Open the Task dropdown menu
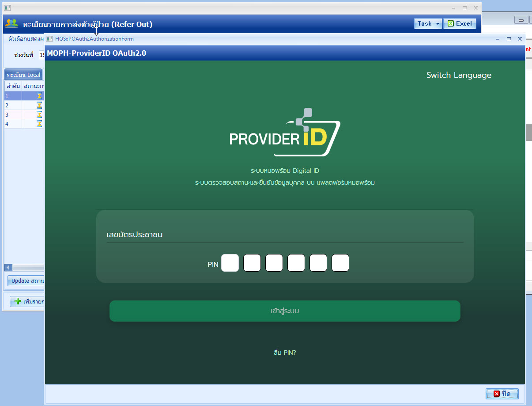This screenshot has width=532, height=406. [427, 24]
